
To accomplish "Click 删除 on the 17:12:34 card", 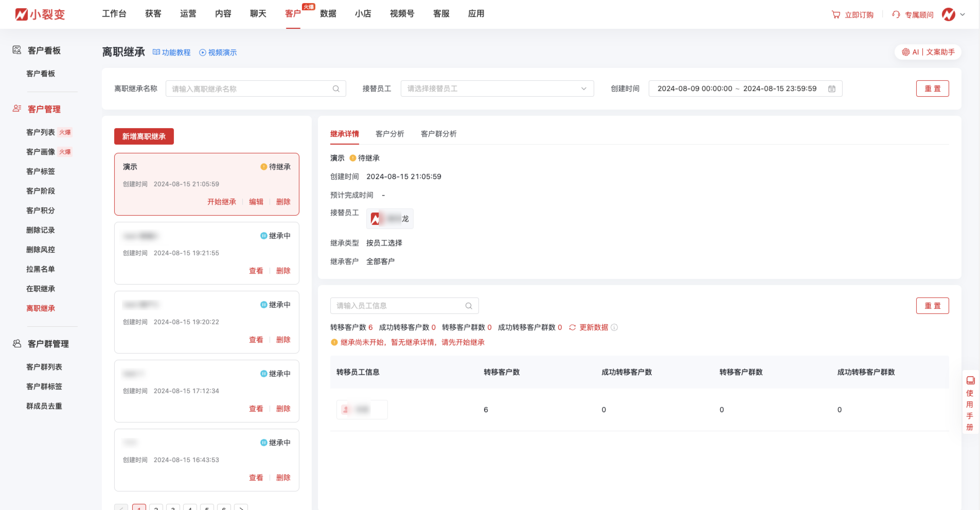I will 283,409.
